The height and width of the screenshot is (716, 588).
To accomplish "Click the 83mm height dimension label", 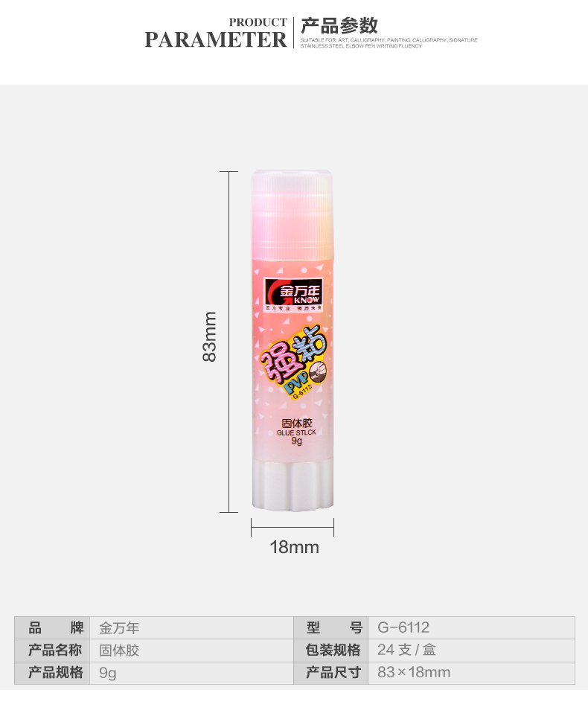I will 209,336.
